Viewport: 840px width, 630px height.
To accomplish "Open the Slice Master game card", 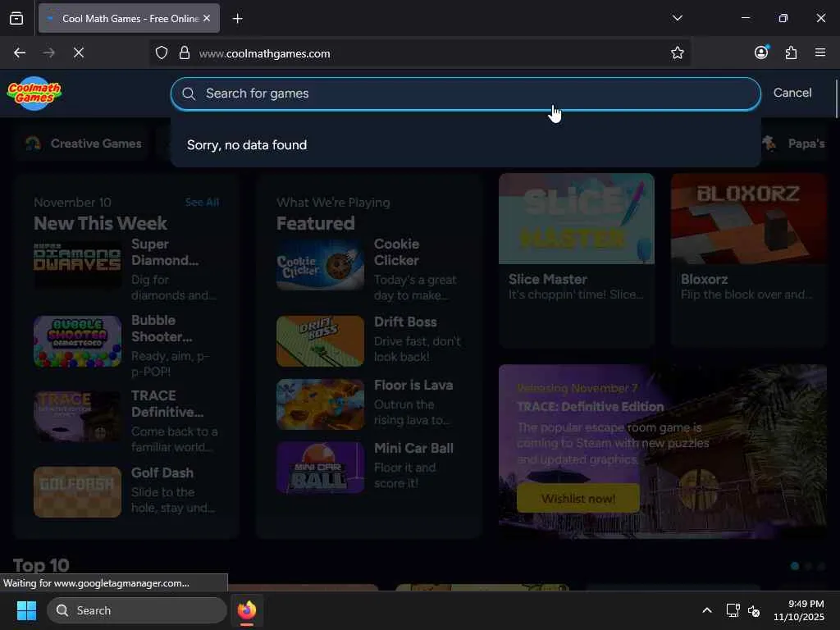I will (577, 259).
